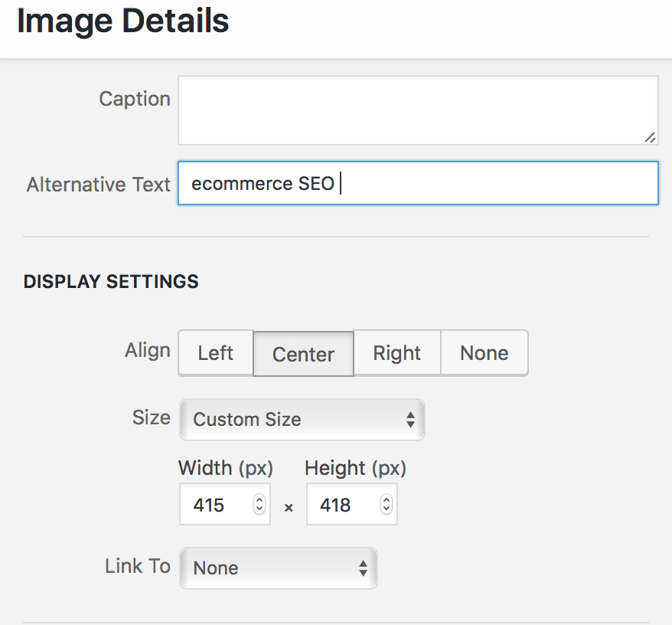Click the Link To dropdown arrows icon
Image resolution: width=672 pixels, height=625 pixels.
(363, 568)
